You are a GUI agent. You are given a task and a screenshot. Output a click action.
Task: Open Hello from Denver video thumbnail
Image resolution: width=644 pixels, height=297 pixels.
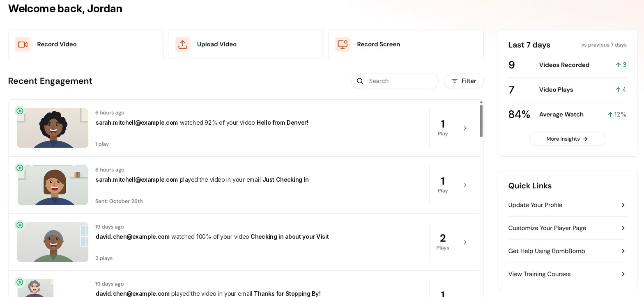click(53, 128)
